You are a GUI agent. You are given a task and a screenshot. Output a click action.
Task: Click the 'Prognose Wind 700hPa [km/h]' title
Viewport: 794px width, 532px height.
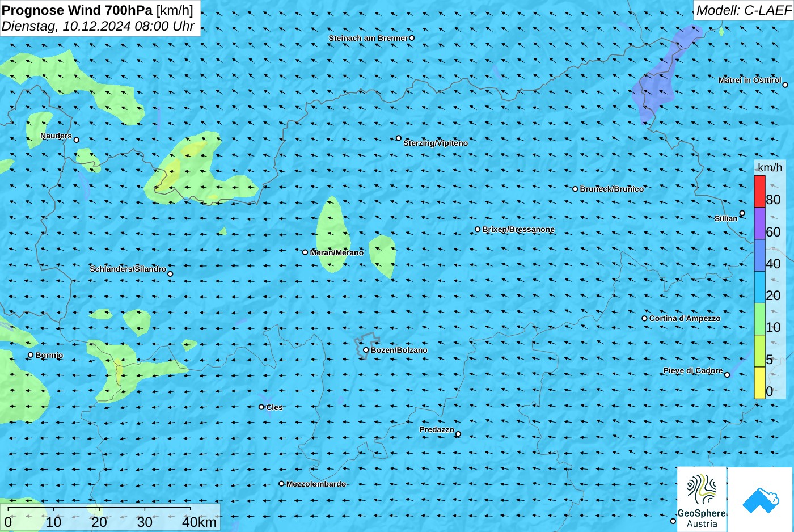tap(98, 10)
